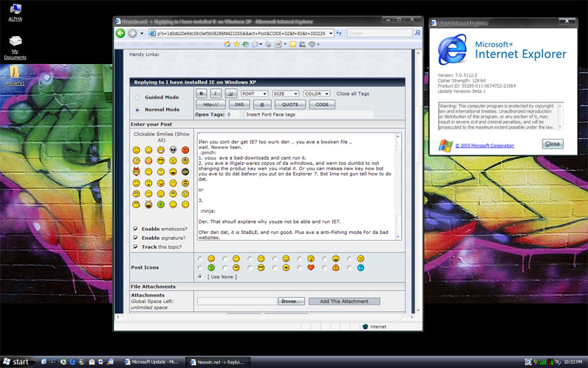
Task: Insert the alien smiley from Clickable Smilies
Action: click(x=173, y=150)
